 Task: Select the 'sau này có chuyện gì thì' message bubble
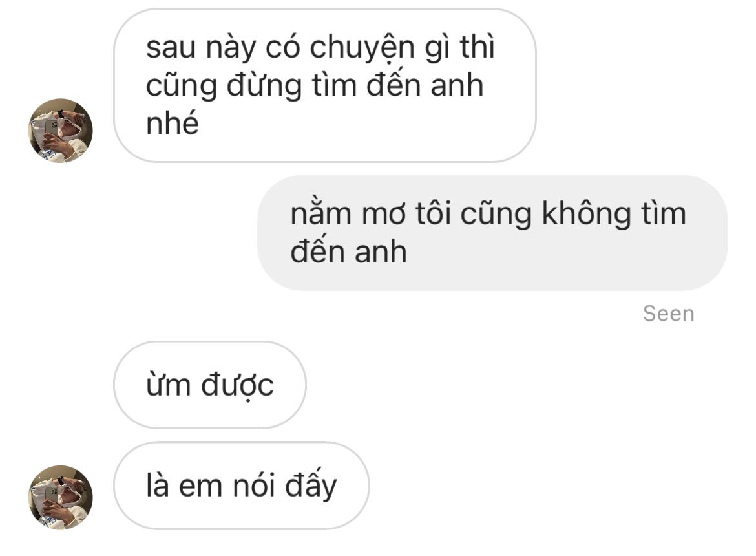(x=324, y=85)
